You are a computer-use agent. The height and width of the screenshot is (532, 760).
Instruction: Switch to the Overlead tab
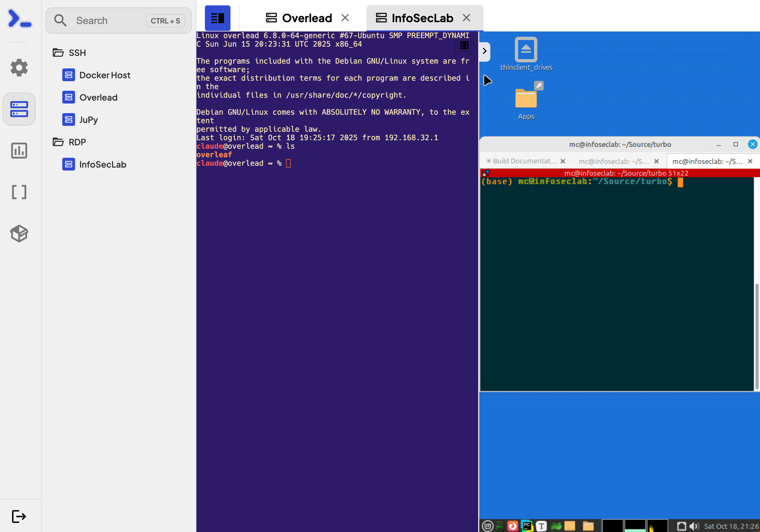(306, 17)
